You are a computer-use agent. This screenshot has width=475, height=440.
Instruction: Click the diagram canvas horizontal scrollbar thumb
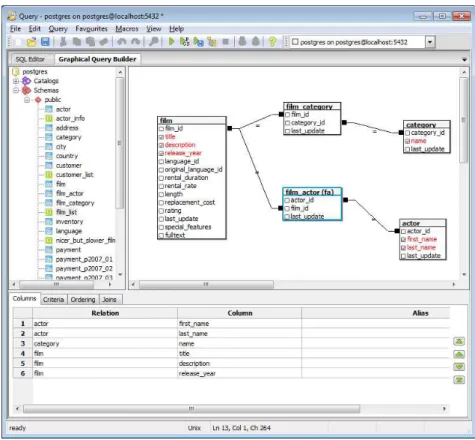tap(206, 284)
